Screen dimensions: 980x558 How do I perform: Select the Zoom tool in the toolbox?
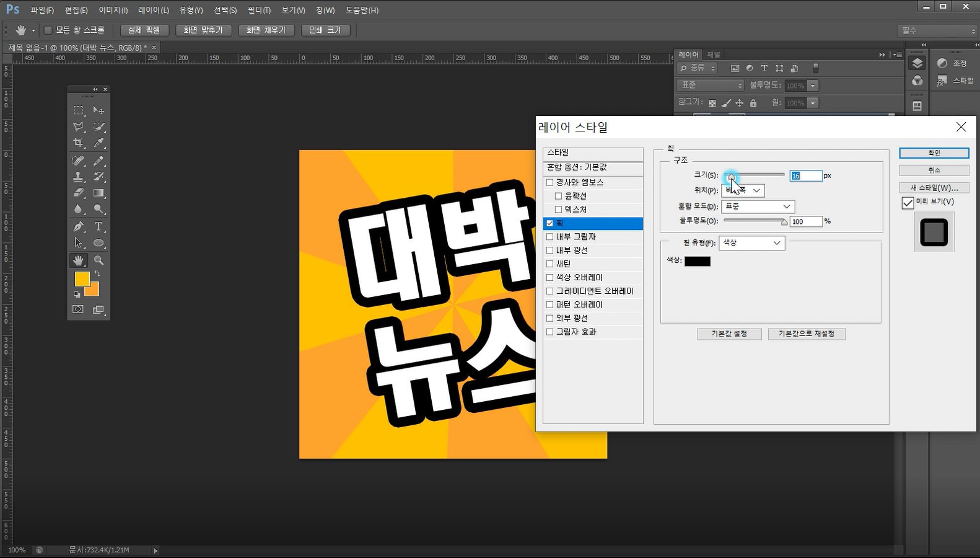(98, 260)
